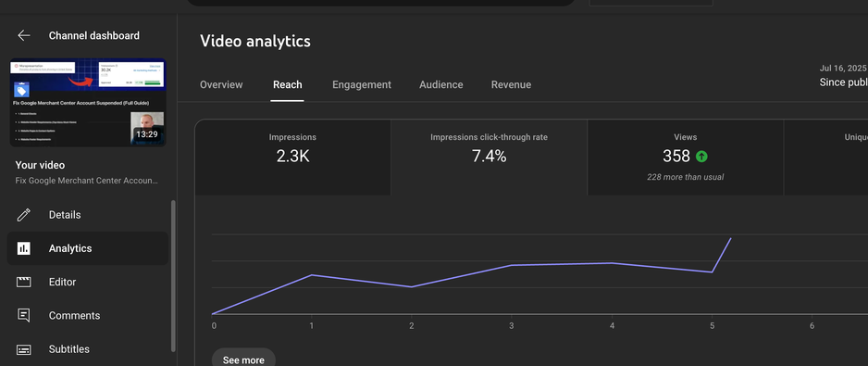The height and width of the screenshot is (366, 868).
Task: Switch to the Revenue tab
Action: coord(511,85)
